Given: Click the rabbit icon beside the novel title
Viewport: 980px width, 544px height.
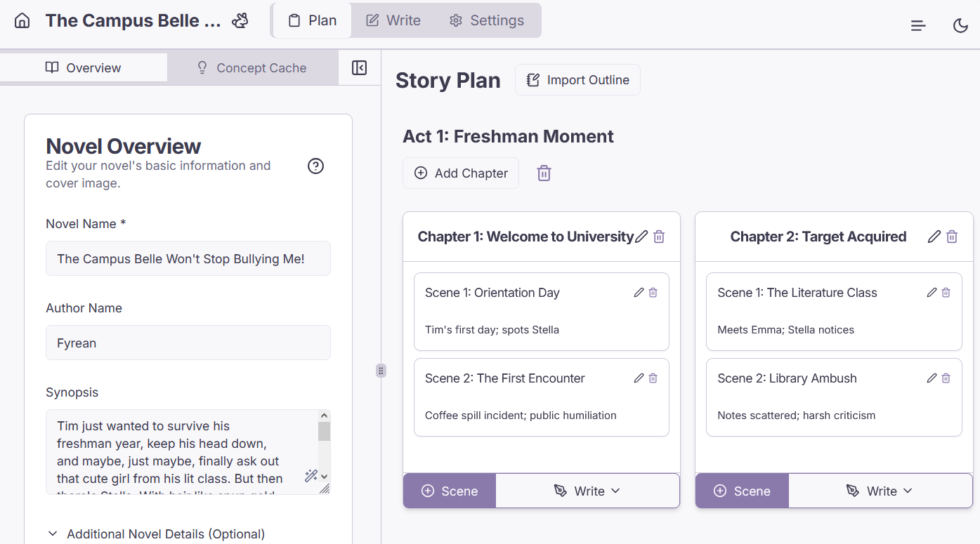Looking at the screenshot, I should tap(240, 20).
